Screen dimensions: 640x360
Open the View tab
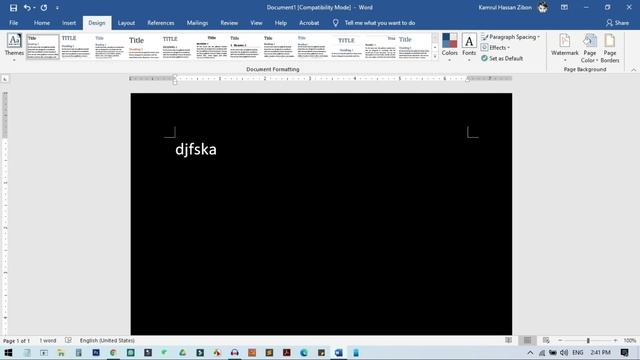[256, 23]
